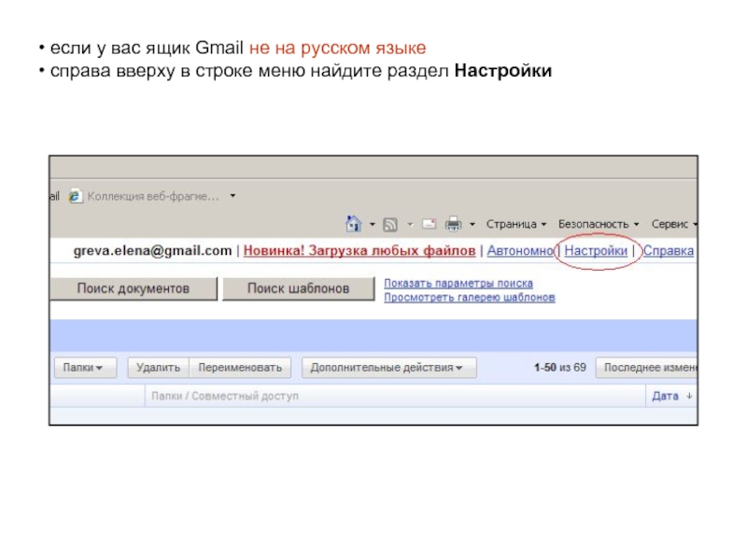Click the Справка link
The height and width of the screenshot is (560, 747).
[x=669, y=251]
